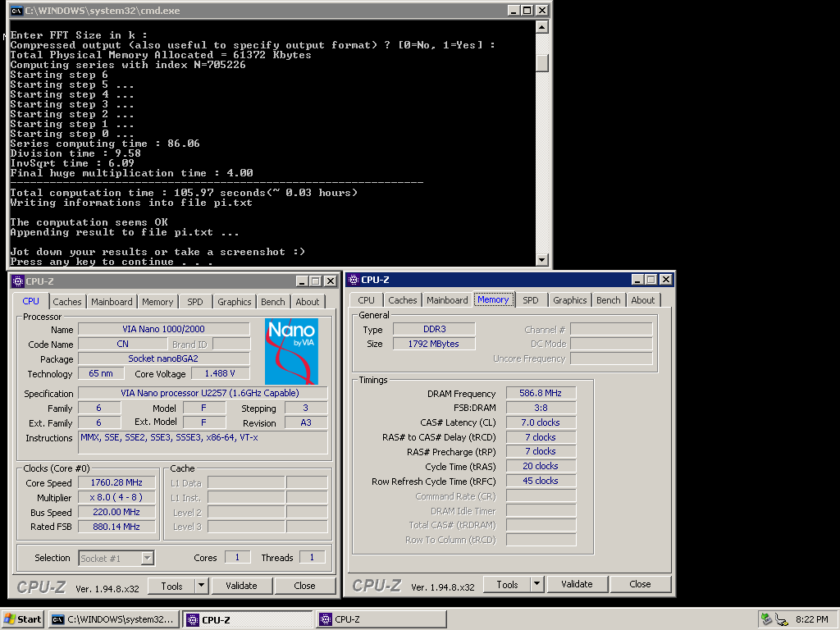The height and width of the screenshot is (630, 840).
Task: Maximize the cmd.exe window
Action: click(x=527, y=10)
